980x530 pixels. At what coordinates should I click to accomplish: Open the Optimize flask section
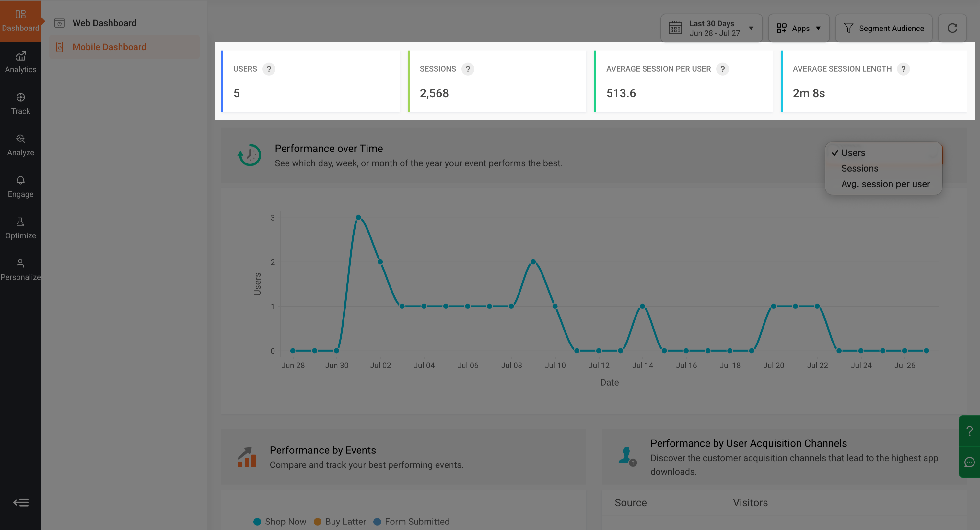(20, 228)
